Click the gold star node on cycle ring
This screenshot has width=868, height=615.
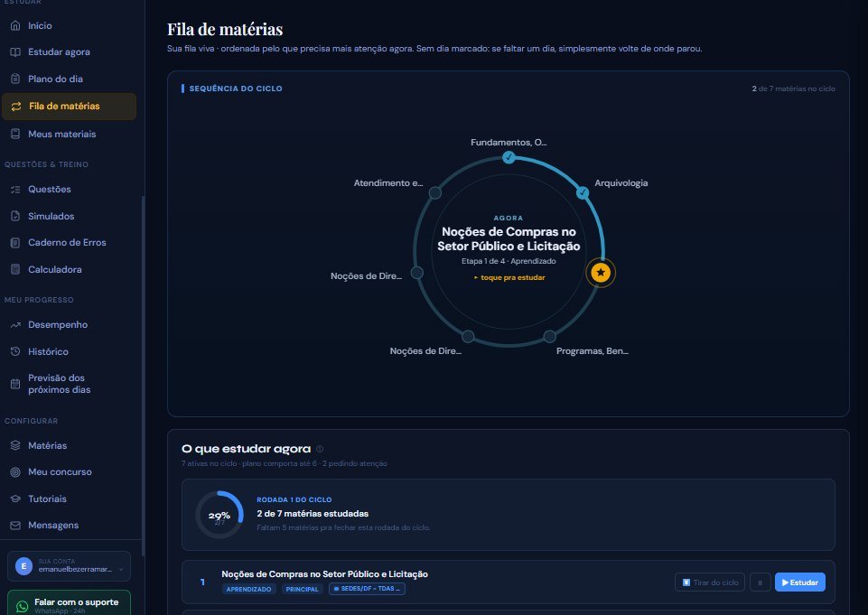point(601,273)
